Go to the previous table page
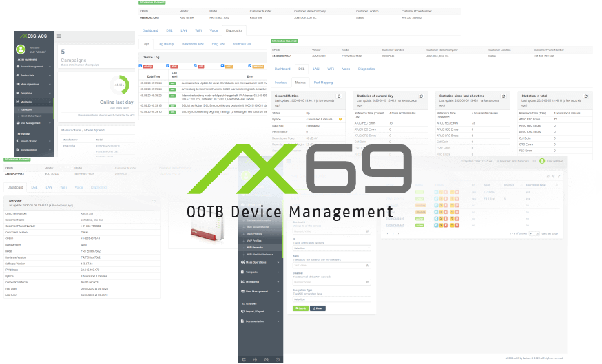 pyautogui.click(x=387, y=233)
